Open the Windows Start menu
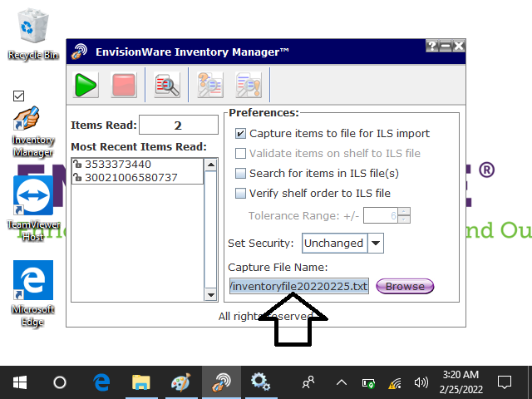The height and width of the screenshot is (399, 532). point(20,382)
